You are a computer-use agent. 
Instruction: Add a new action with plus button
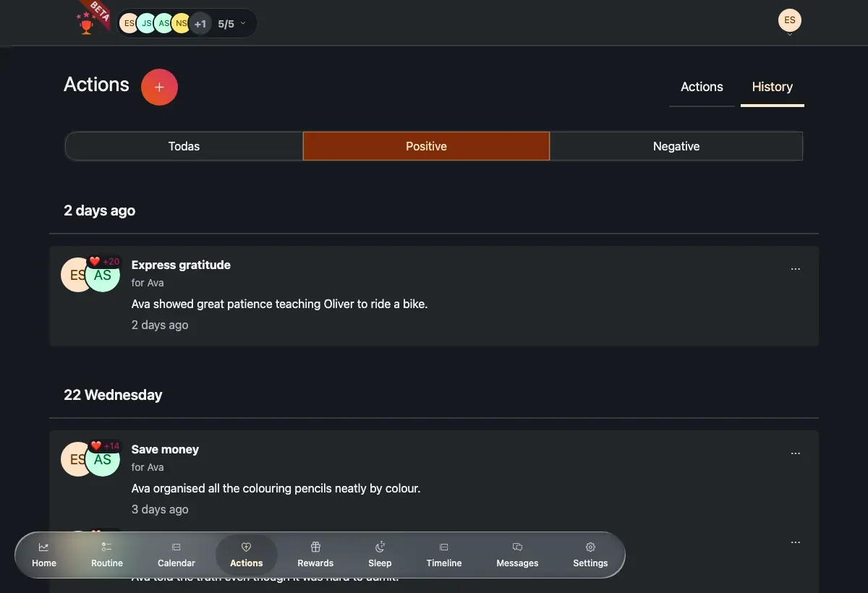pos(159,87)
